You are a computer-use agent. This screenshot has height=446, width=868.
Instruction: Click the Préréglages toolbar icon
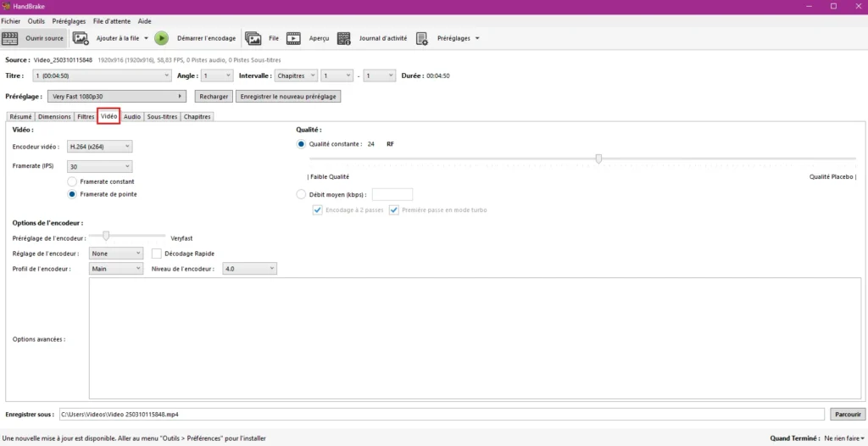422,38
